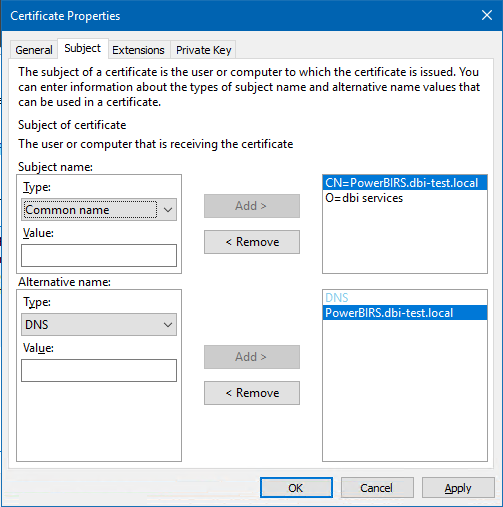Click the Add button for Subject name
Image resolution: width=503 pixels, height=507 pixels.
252,206
